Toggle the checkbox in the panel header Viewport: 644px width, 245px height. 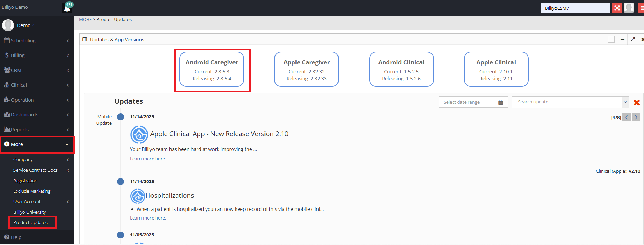tap(611, 40)
